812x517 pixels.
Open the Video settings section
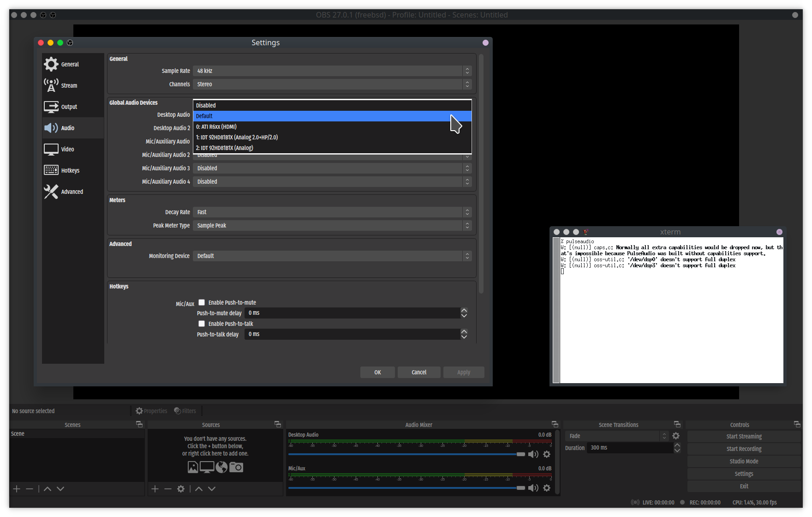[x=68, y=149]
